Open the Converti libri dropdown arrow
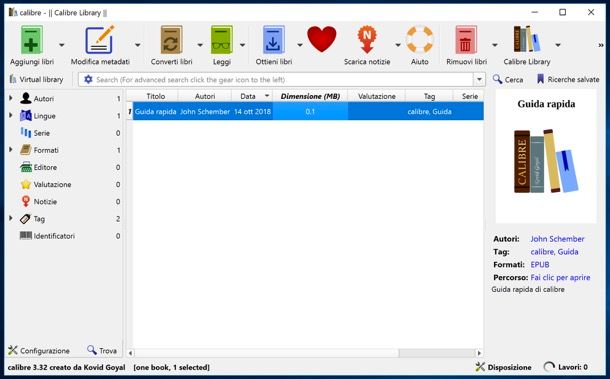Screen dimensions: 610x379 coord(200,45)
